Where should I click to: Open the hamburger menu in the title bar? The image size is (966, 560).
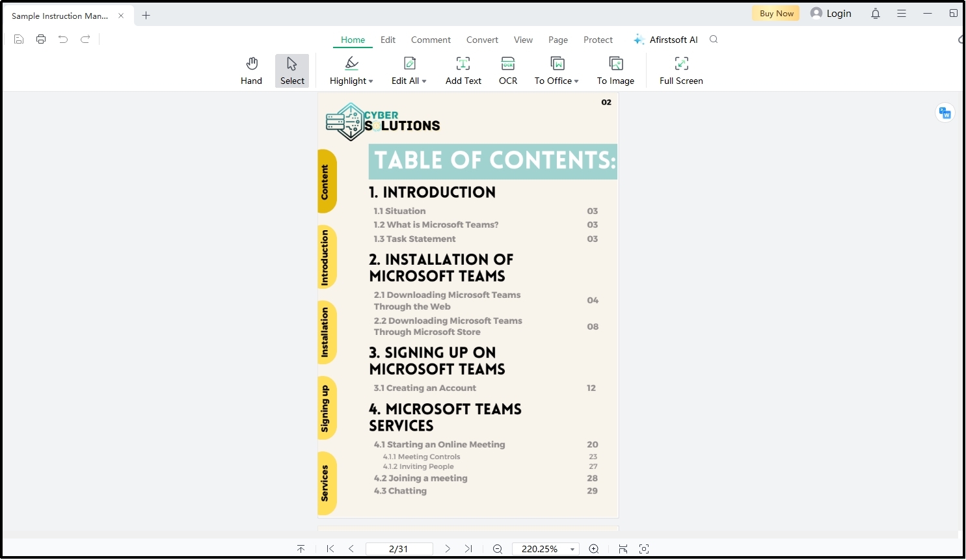tap(902, 14)
